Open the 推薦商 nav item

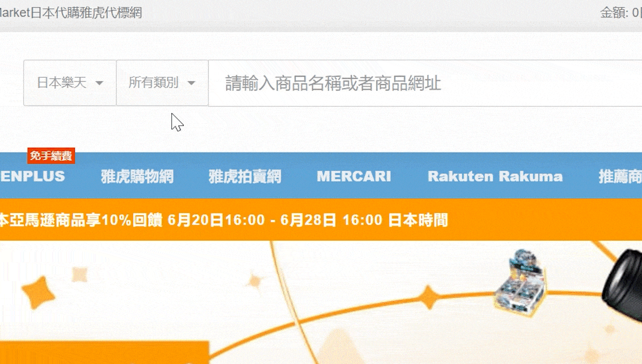point(620,176)
